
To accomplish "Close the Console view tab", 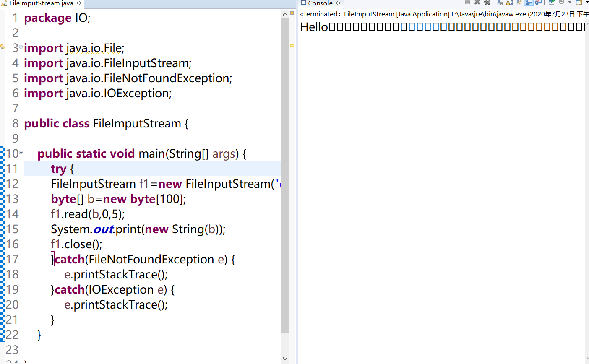I will 338,3.
